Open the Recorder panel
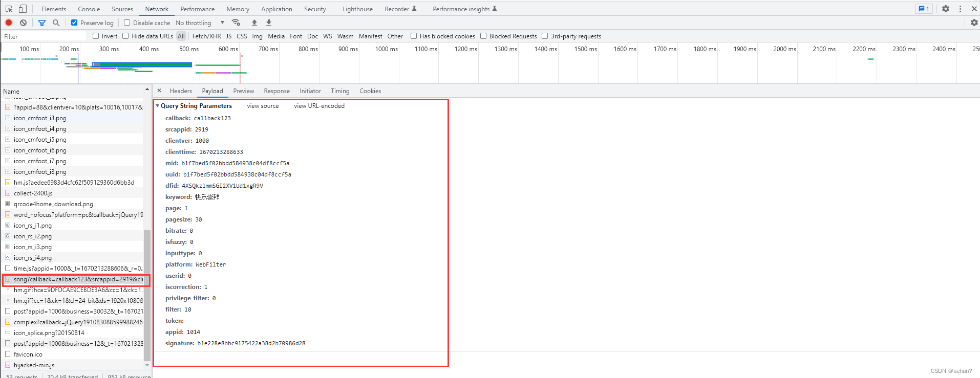This screenshot has width=980, height=378. (x=400, y=9)
